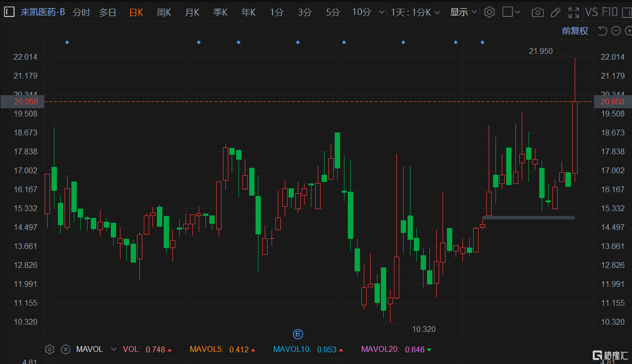The width and height of the screenshot is (632, 364).
Task: Expand the 1天:1分K period dropdown
Action: click(415, 12)
